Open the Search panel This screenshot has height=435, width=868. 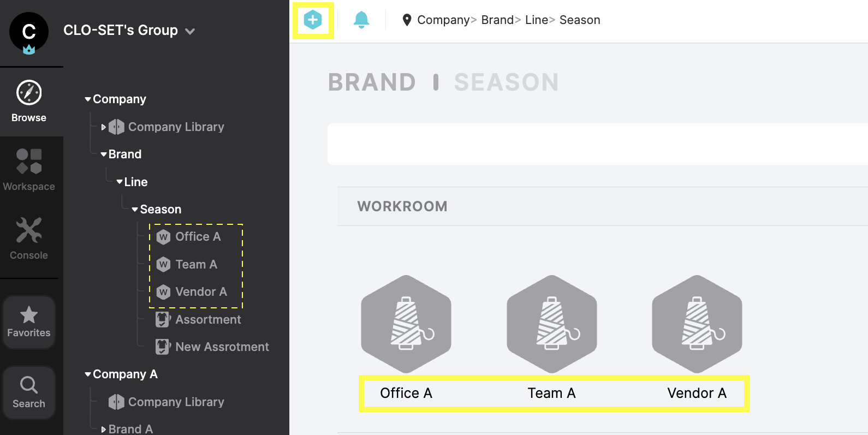(29, 392)
